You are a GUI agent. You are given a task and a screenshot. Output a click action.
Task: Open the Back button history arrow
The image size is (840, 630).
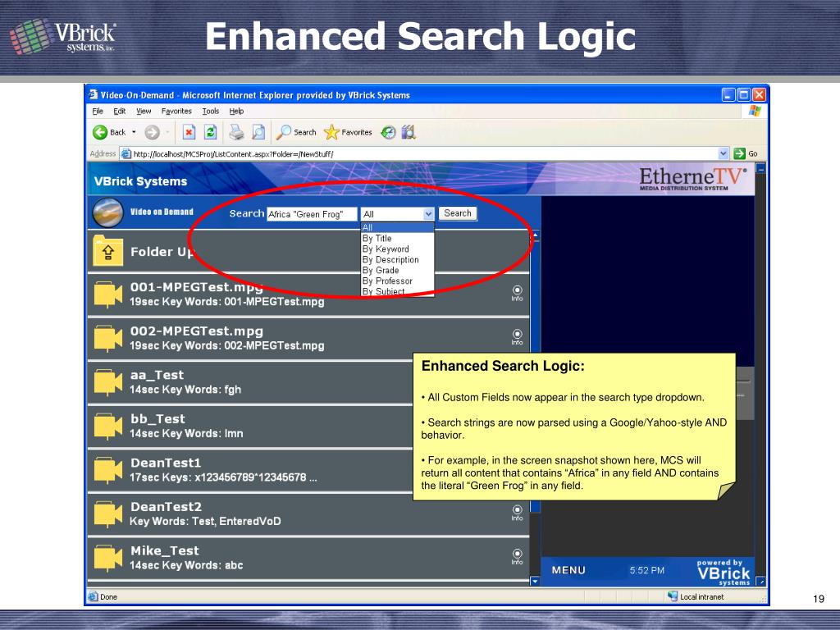[134, 132]
